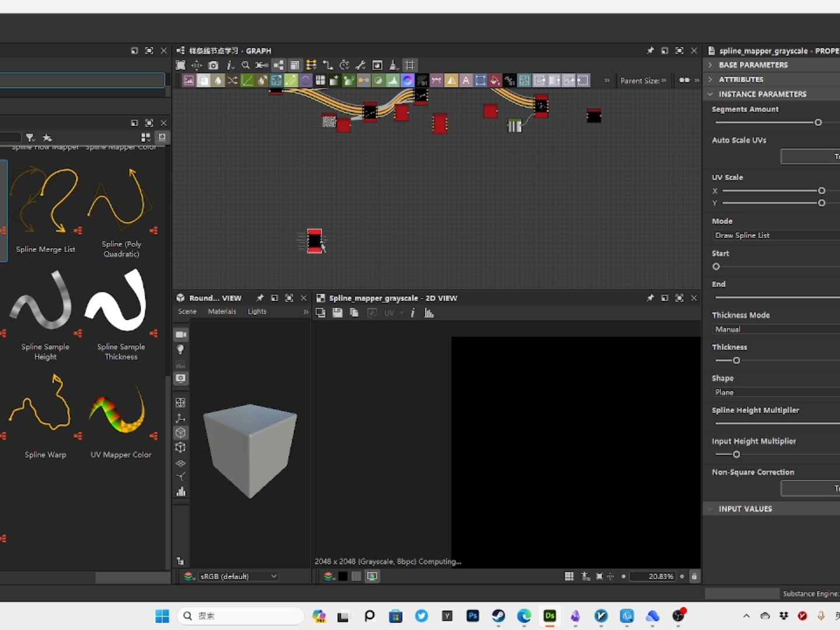The image size is (840, 630).
Task: Add a Levels node using the histogram icon
Action: tap(393, 80)
